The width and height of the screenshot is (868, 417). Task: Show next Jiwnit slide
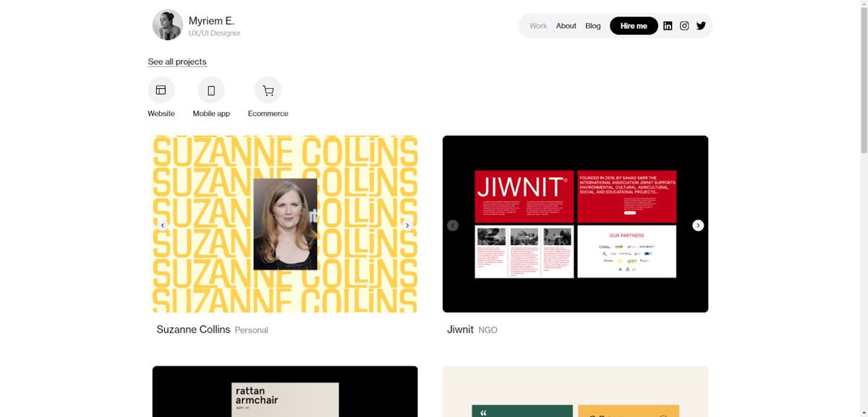pos(698,225)
